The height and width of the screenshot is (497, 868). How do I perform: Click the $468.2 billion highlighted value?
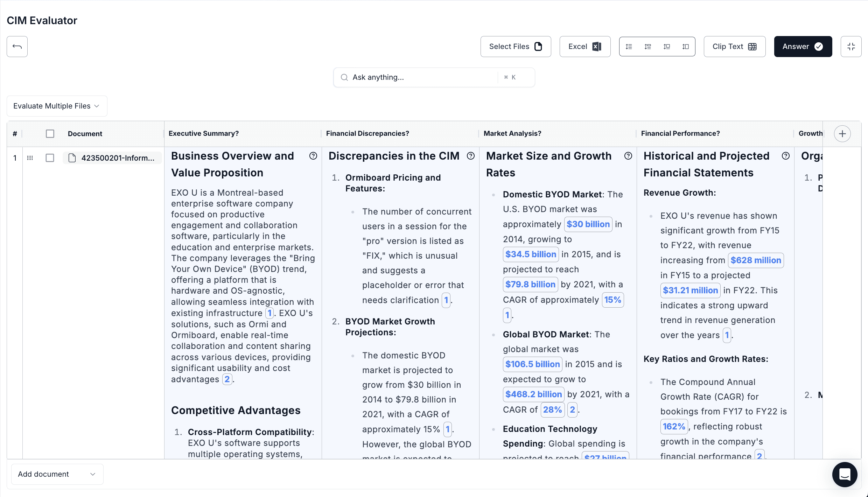[533, 394]
